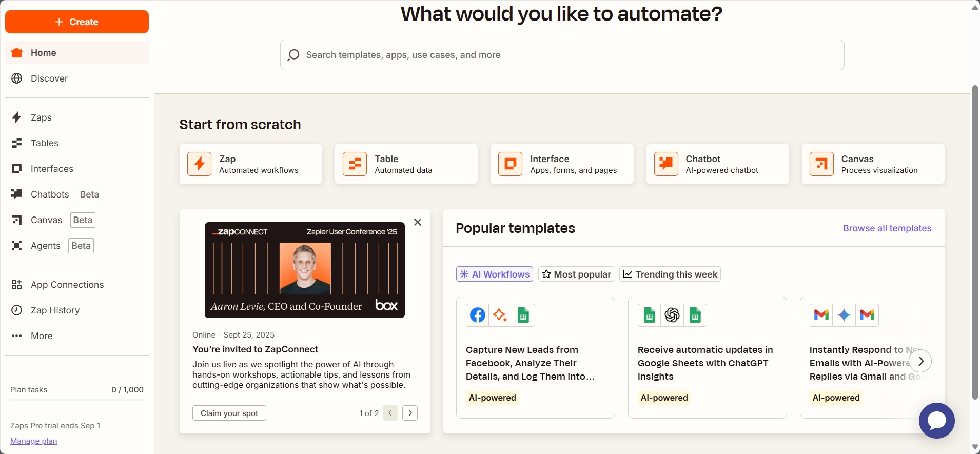The height and width of the screenshot is (454, 980).
Task: Open the ZapConnect conference banner image
Action: 305,270
